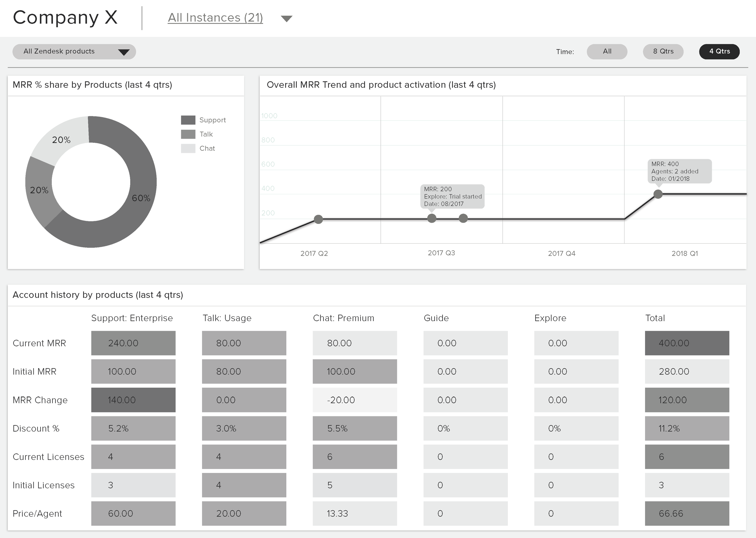Click the Total Current MRR 400.00 cell
The width and height of the screenshot is (756, 538).
[x=687, y=343]
